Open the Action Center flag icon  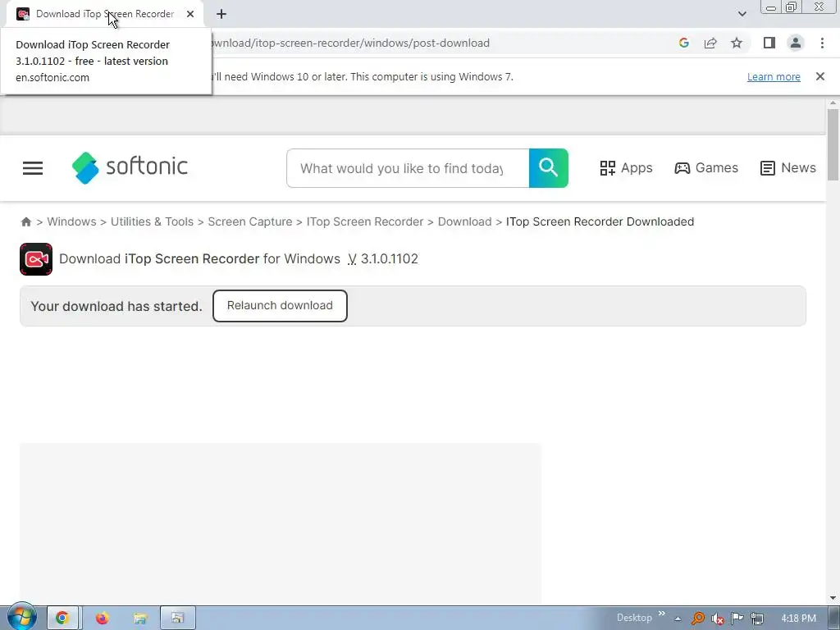tap(737, 619)
